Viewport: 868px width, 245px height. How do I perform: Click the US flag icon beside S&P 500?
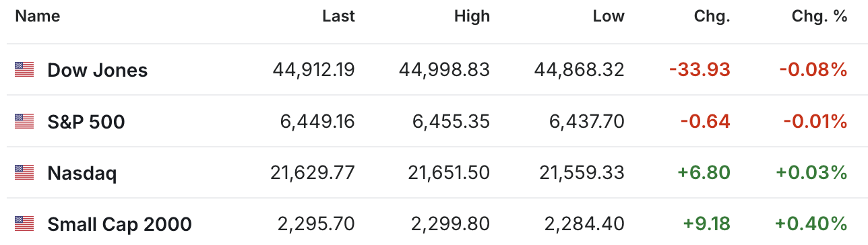tap(24, 121)
